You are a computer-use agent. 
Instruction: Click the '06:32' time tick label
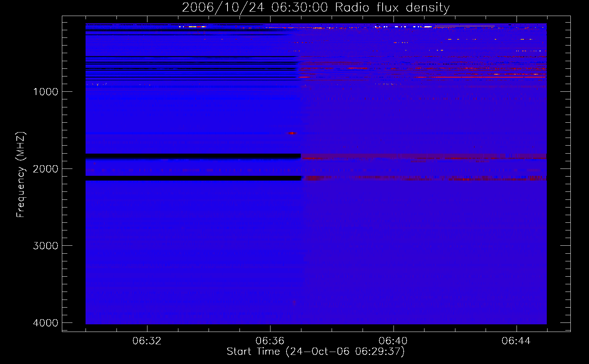click(x=147, y=341)
